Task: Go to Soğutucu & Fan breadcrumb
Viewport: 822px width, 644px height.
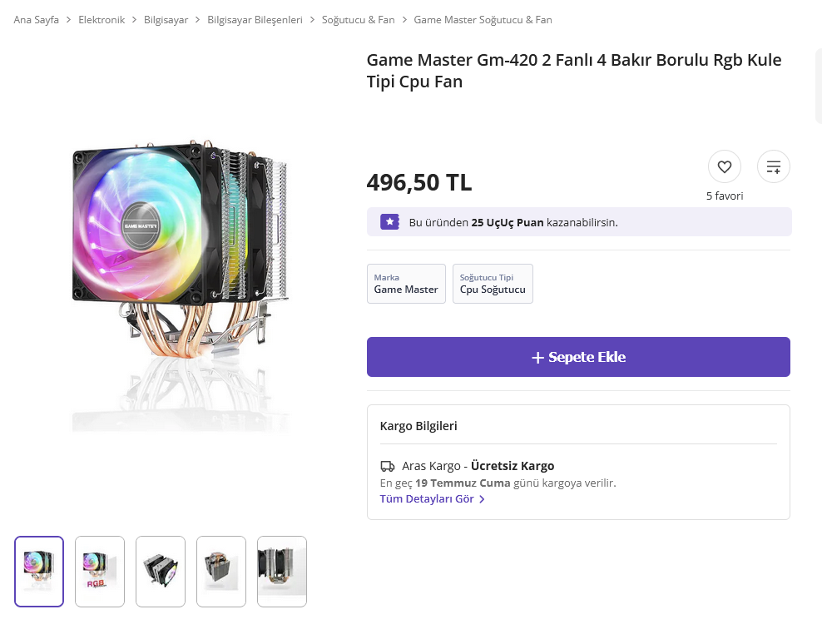Action: (x=358, y=20)
